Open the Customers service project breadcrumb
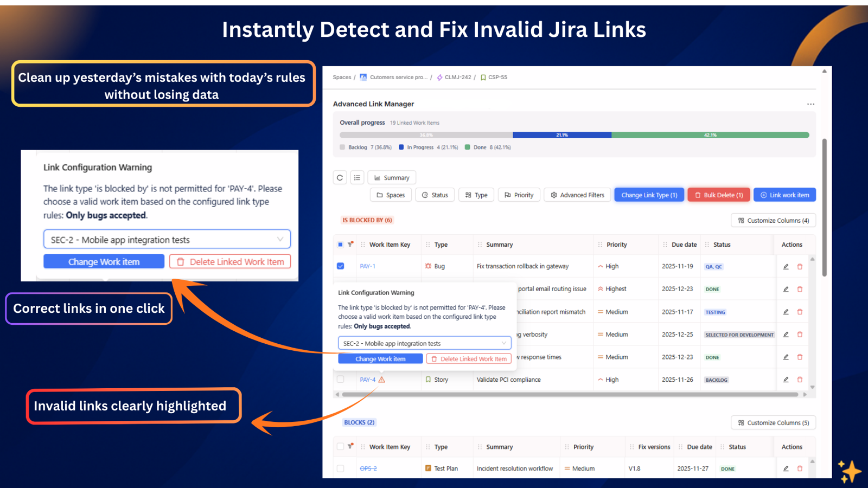 click(399, 78)
